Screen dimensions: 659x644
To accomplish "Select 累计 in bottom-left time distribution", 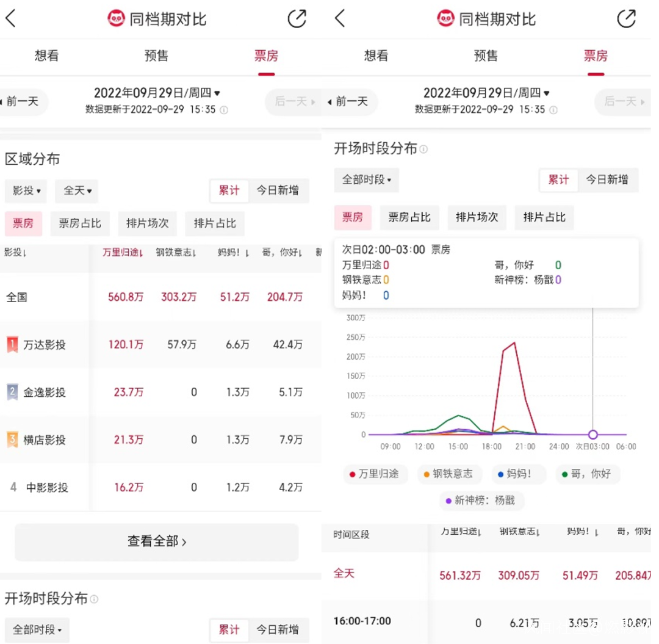I will coord(229,630).
